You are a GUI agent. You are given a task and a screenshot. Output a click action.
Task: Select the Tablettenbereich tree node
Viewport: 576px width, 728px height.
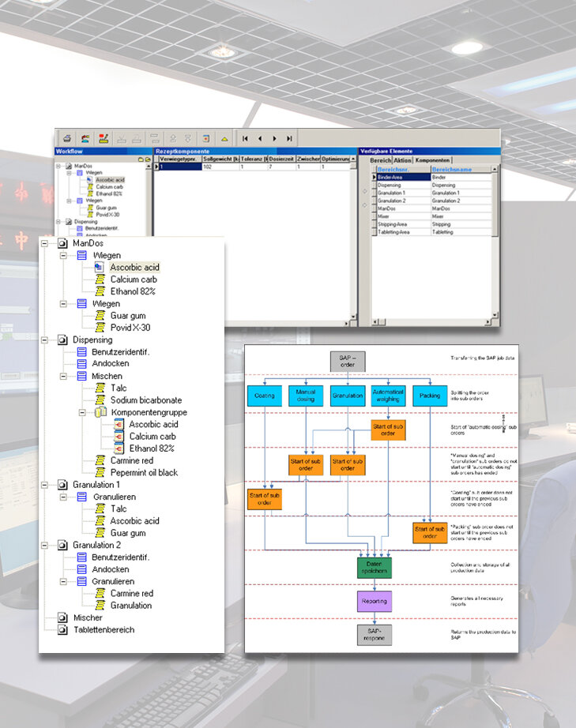(104, 629)
